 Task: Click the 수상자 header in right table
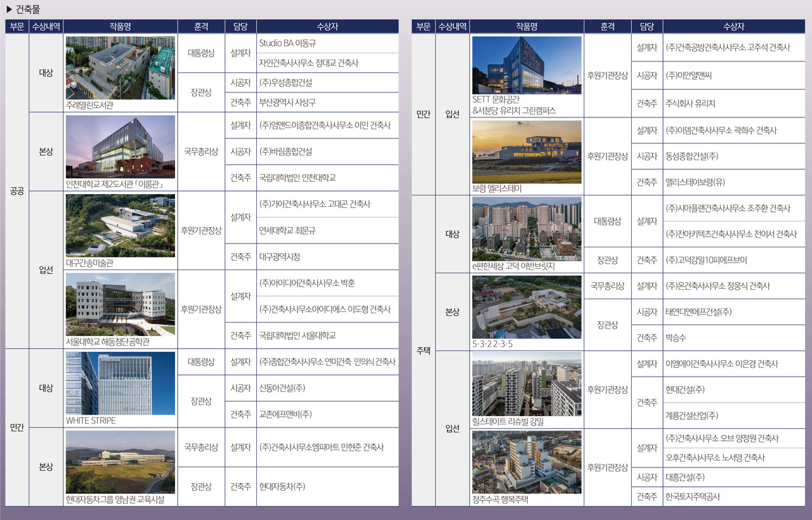pyautogui.click(x=733, y=27)
